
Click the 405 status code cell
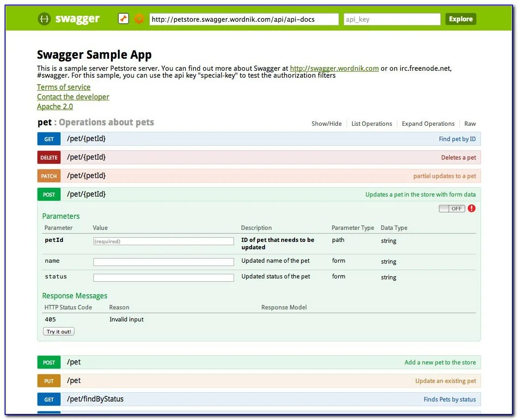50,320
